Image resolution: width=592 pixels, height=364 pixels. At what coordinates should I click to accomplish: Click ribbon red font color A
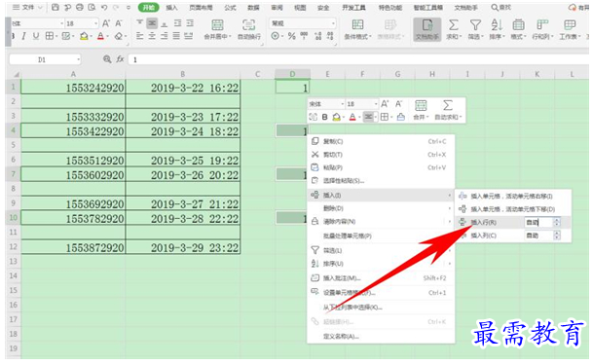tap(100, 36)
